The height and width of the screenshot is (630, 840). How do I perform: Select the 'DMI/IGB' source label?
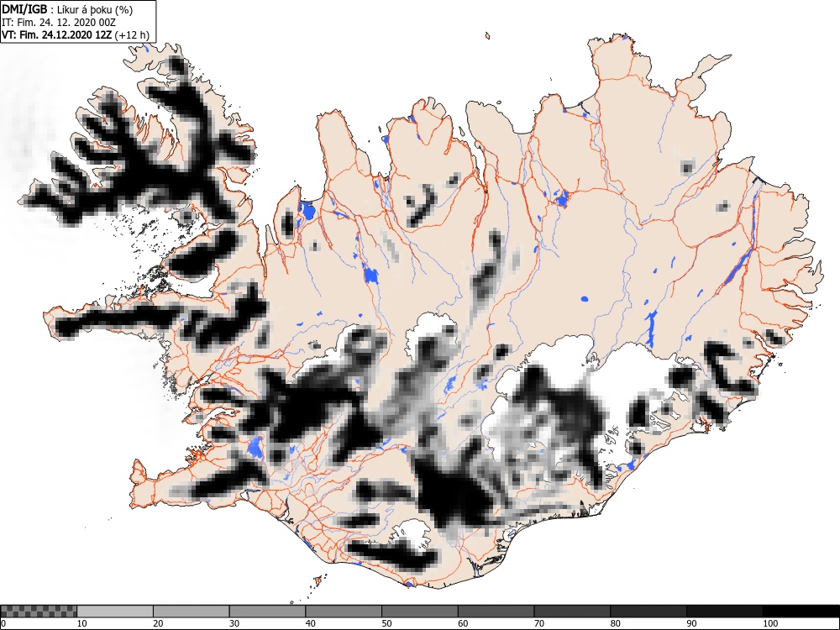coord(24,9)
